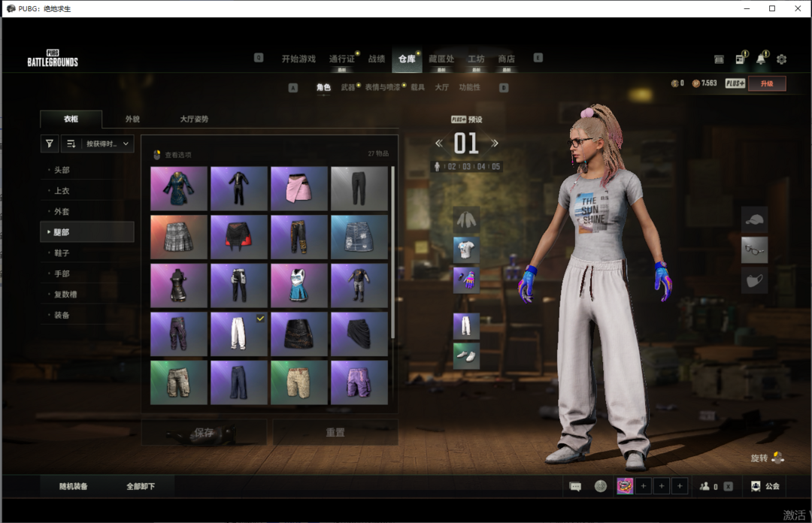
Task: Unequip the checked white pants item
Action: 239,331
